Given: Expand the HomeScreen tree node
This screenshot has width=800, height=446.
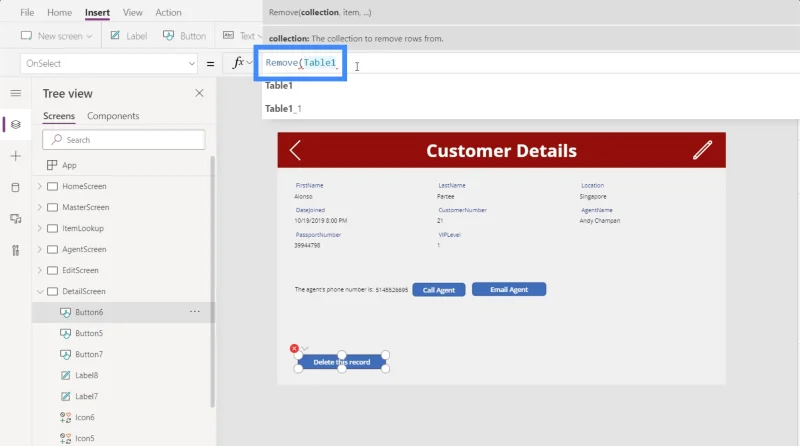Looking at the screenshot, I should click(x=40, y=186).
